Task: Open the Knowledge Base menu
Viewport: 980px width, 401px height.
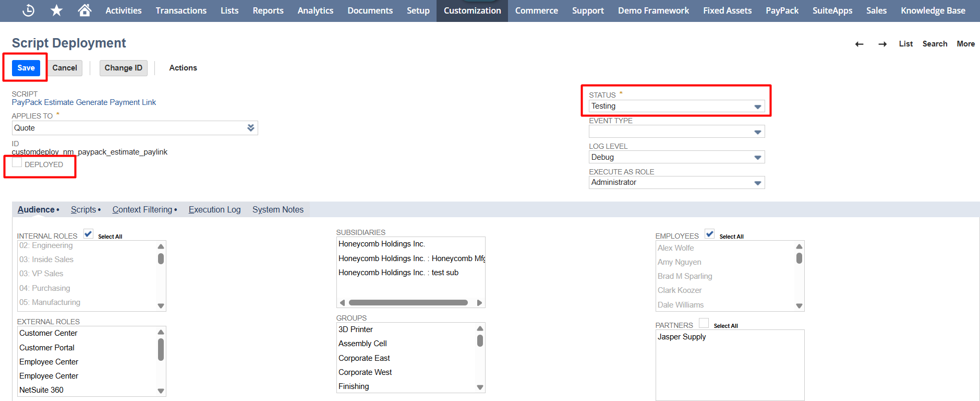Action: click(x=933, y=10)
